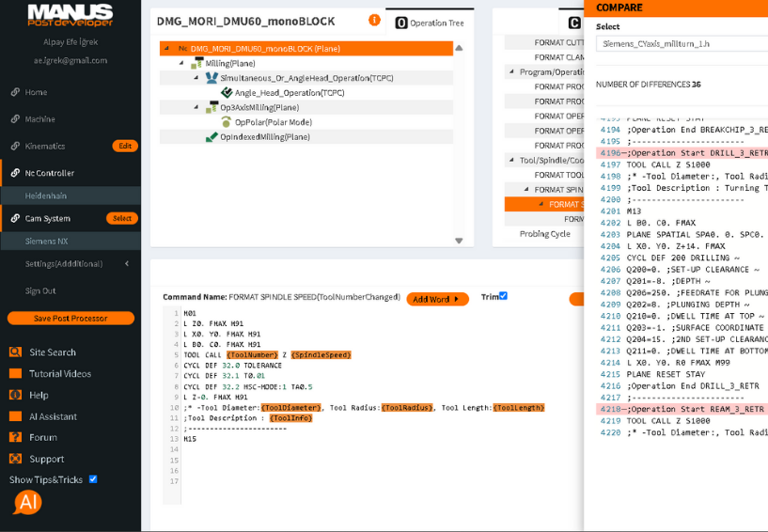Collapse the Op3AxisMilling(Plane) node arrow
This screenshot has height=532, width=768.
(x=196, y=108)
